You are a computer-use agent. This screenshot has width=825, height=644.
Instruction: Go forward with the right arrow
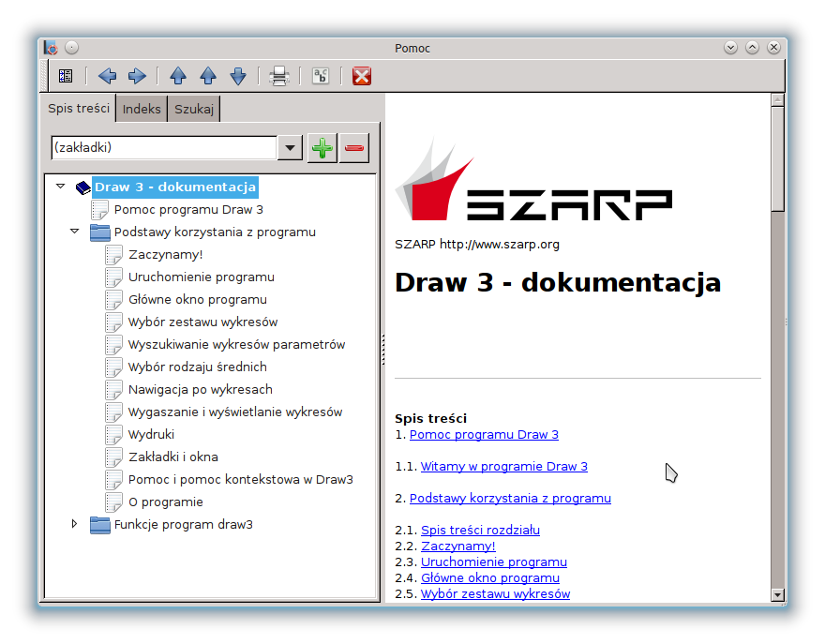[x=137, y=76]
